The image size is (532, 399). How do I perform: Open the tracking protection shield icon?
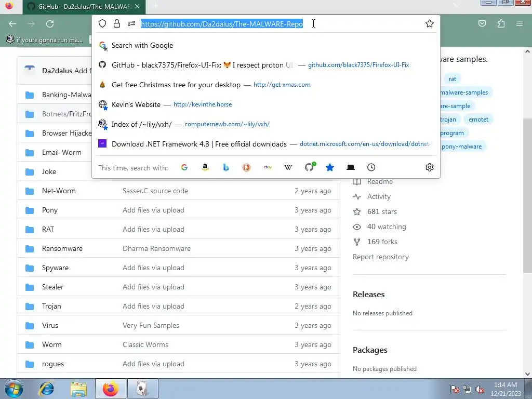(102, 23)
